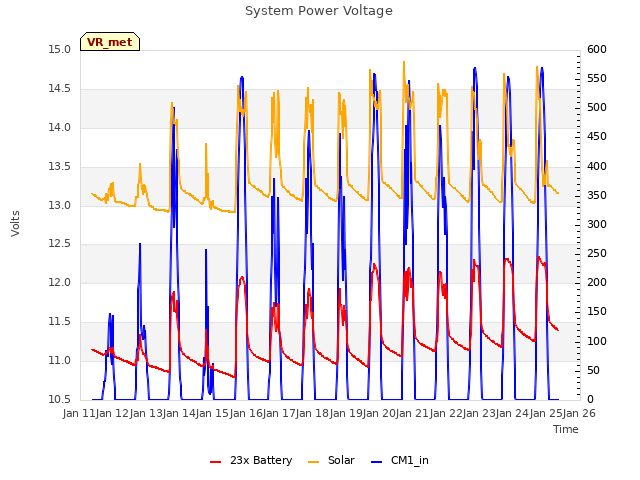
Task: Click the System Power Voltage chart title
Action: pos(319,11)
